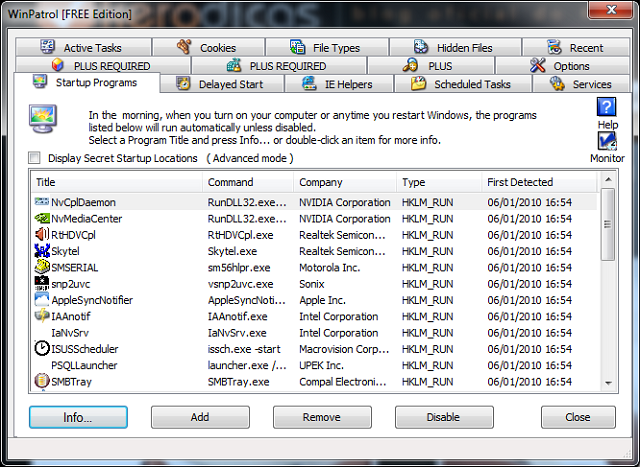This screenshot has width=640, height=467.
Task: Open the Scheduled Tasks tab
Action: click(x=463, y=84)
